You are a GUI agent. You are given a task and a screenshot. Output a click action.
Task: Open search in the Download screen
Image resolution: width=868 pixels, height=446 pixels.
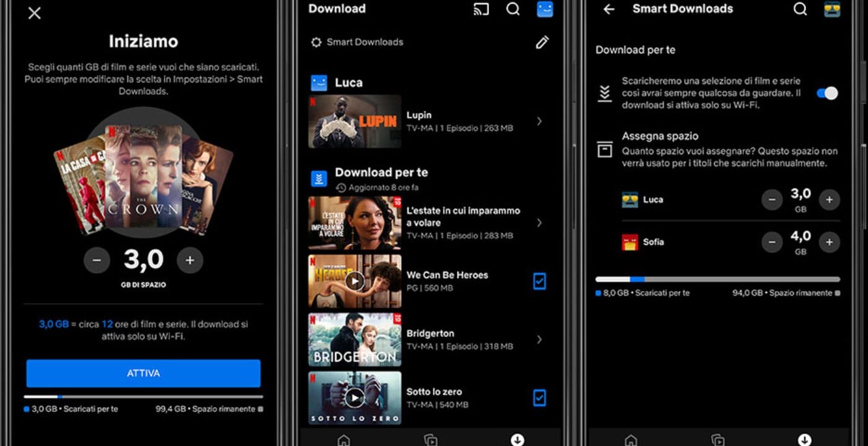click(x=513, y=9)
